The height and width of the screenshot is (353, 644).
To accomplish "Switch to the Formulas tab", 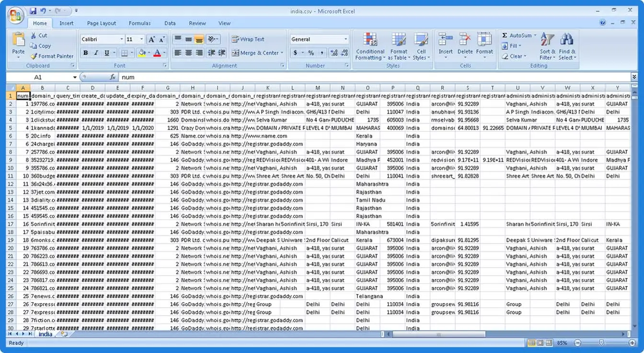I will [x=139, y=23].
